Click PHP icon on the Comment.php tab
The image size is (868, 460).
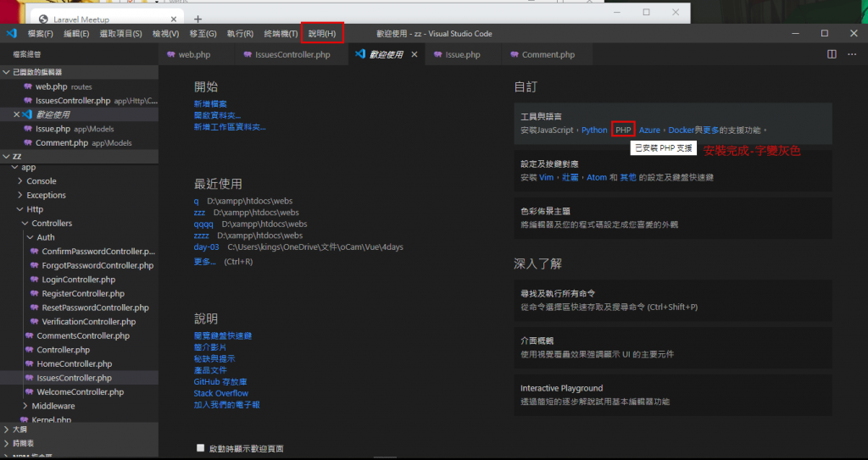click(x=515, y=54)
